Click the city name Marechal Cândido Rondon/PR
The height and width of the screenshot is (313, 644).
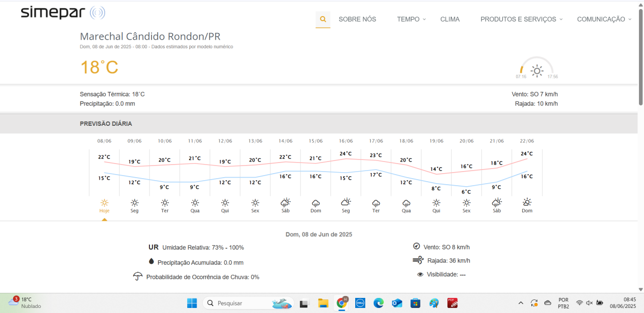click(x=150, y=36)
